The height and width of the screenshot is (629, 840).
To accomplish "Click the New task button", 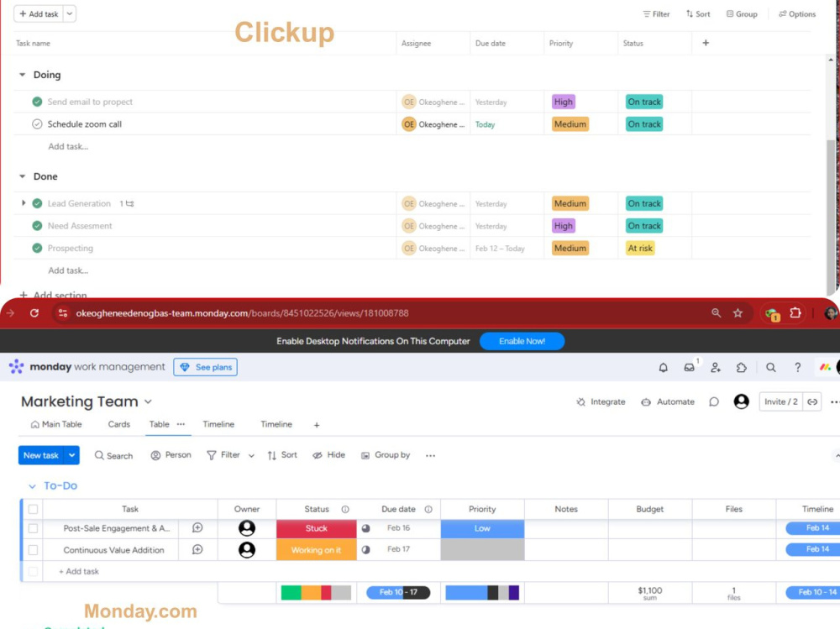I will (41, 455).
